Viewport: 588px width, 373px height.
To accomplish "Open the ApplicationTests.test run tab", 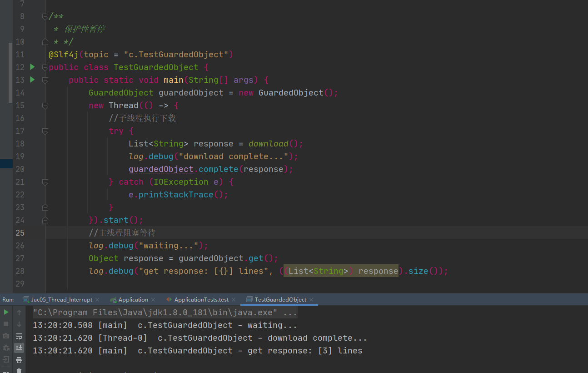I will click(201, 299).
